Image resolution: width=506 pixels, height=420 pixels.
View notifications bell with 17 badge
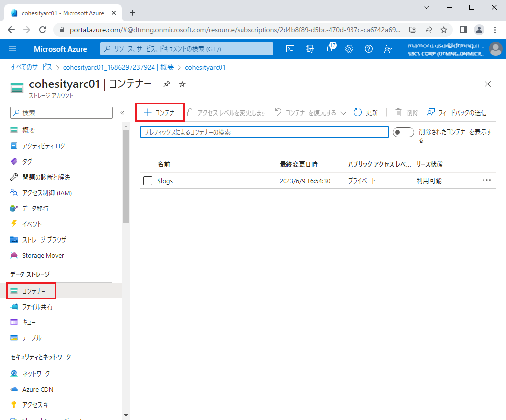[330, 48]
